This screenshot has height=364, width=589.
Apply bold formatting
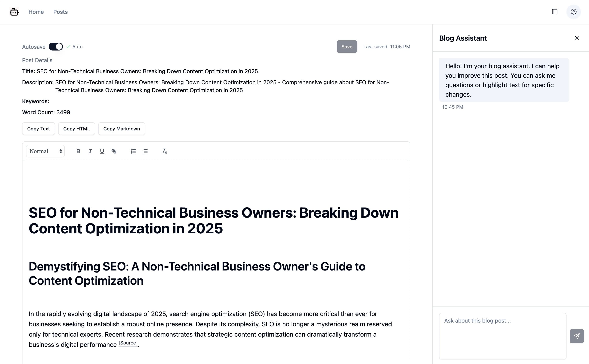click(x=78, y=151)
